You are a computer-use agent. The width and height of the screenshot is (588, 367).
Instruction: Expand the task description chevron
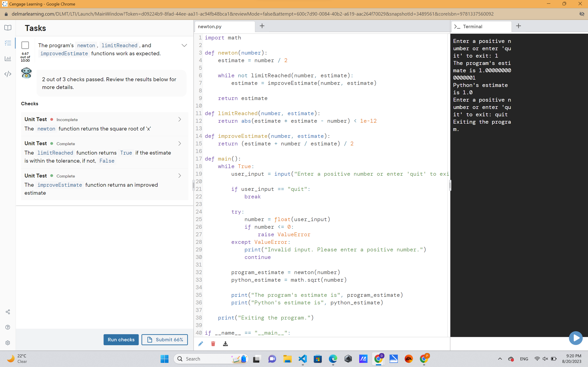[x=184, y=45]
